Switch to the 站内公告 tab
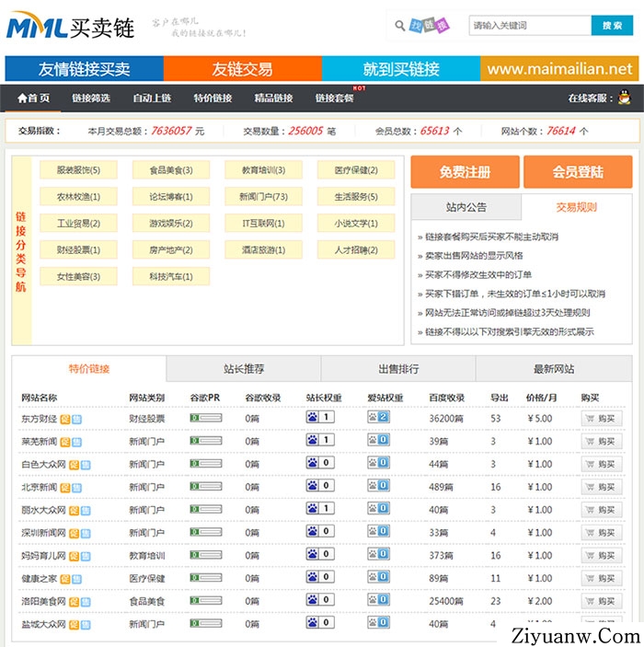644x647 pixels. click(x=466, y=207)
